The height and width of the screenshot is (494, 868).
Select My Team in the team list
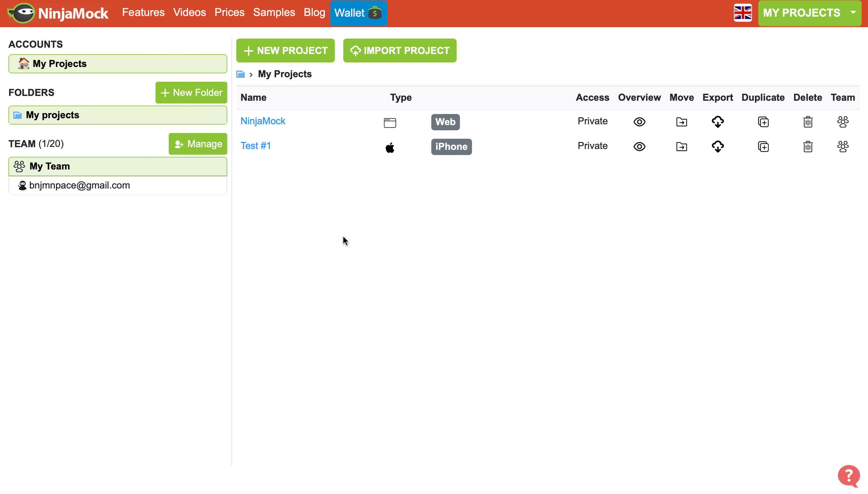click(118, 166)
